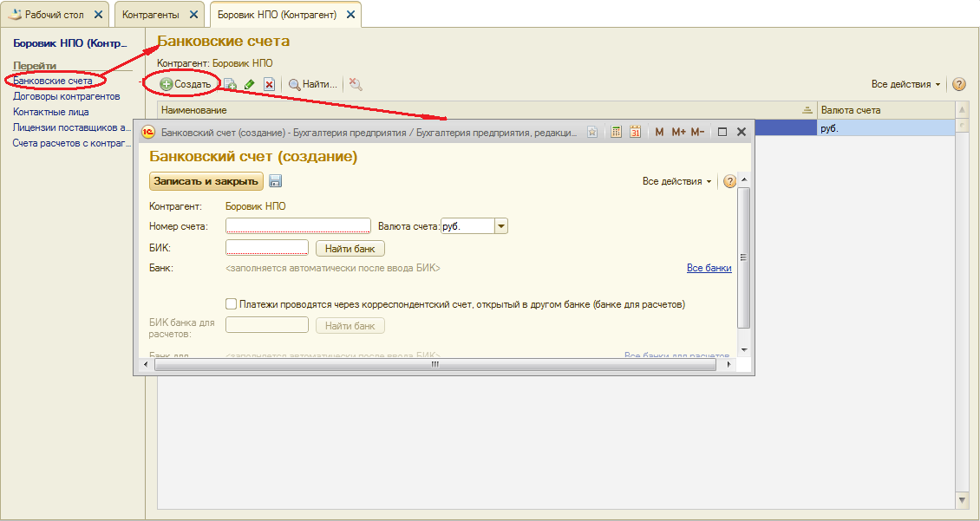The image size is (980, 521).
Task: Click the M- memory subtract button
Action: point(697,132)
